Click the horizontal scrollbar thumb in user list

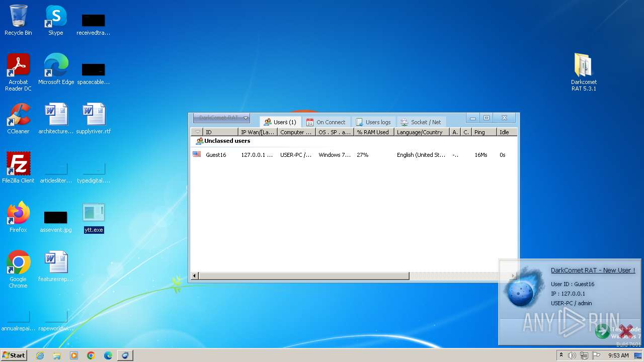click(x=304, y=276)
